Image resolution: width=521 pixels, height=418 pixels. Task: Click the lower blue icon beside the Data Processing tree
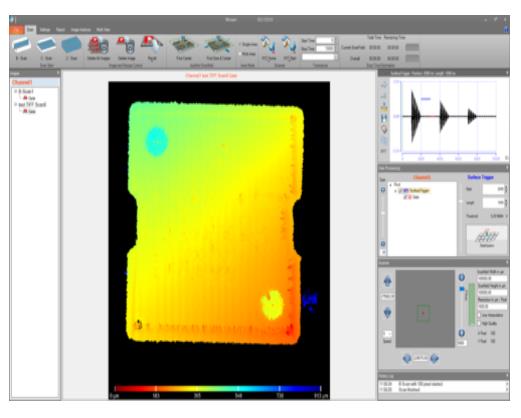pyautogui.click(x=383, y=244)
